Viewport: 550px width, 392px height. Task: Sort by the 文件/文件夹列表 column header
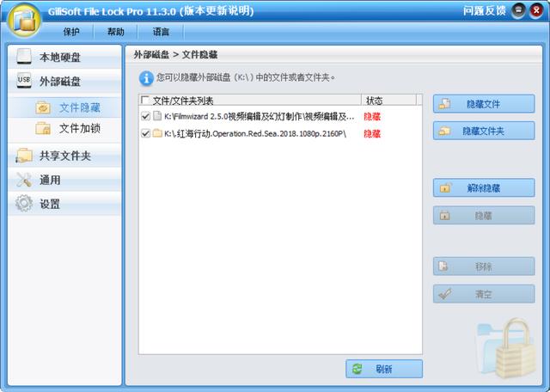pyautogui.click(x=250, y=101)
